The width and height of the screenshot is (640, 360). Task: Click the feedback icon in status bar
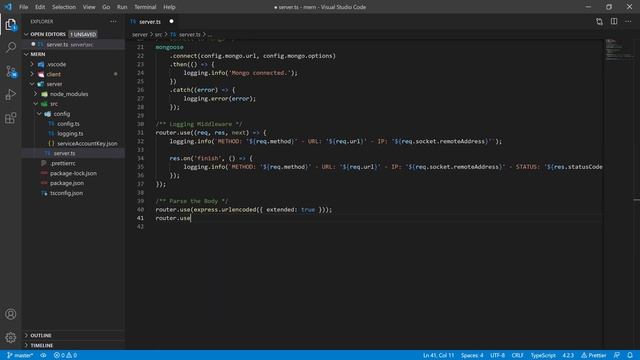click(x=617, y=355)
